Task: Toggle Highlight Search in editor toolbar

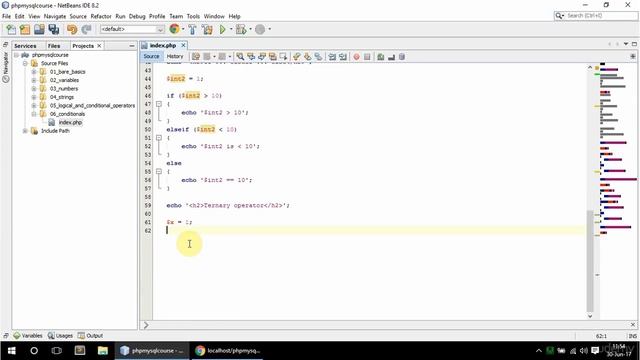Action: (272, 57)
